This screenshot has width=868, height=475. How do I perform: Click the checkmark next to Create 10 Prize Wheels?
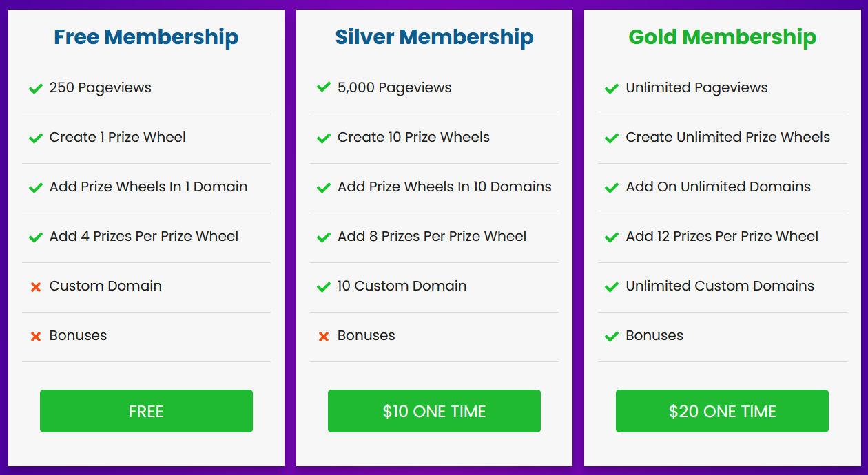click(x=323, y=137)
